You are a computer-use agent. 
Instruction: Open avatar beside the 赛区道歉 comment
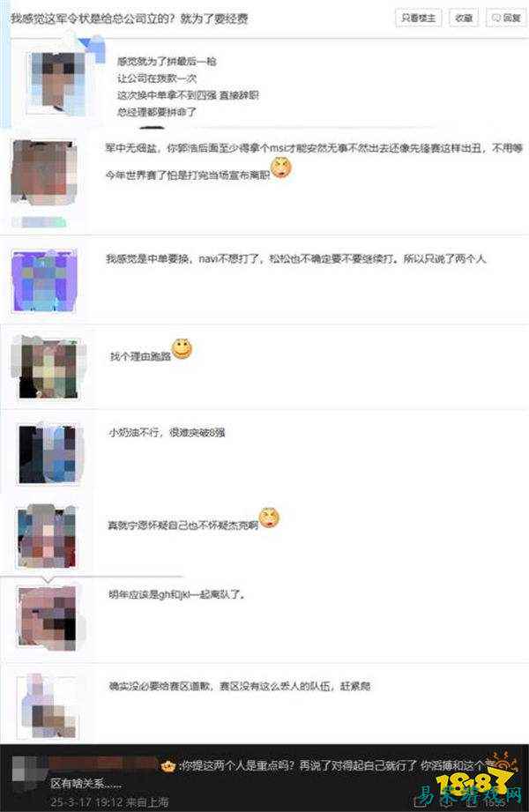pyautogui.click(x=48, y=706)
